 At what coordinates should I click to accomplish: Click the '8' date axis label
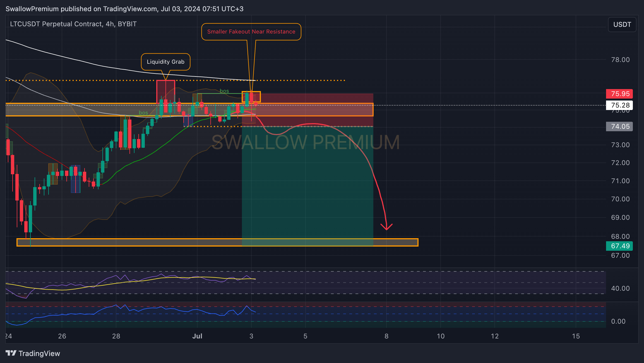tap(386, 336)
